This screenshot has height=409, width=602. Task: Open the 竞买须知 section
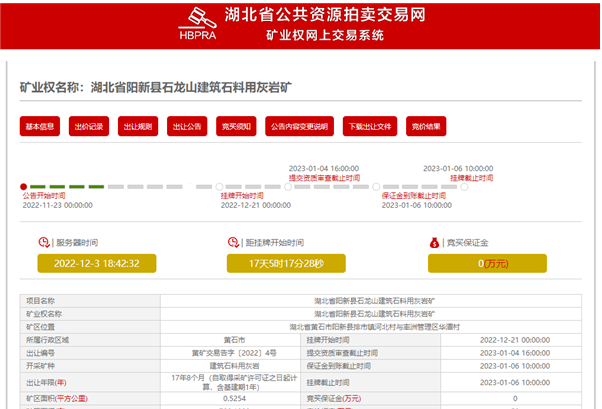click(237, 127)
